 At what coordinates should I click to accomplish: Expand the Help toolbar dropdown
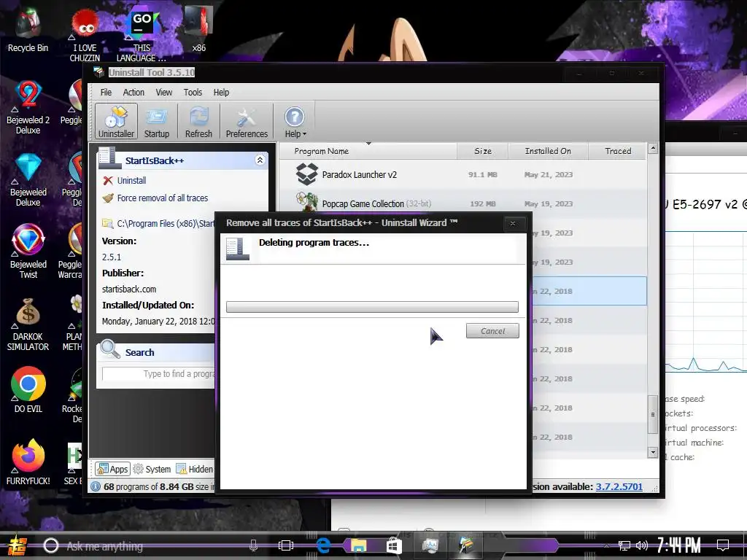click(x=295, y=122)
